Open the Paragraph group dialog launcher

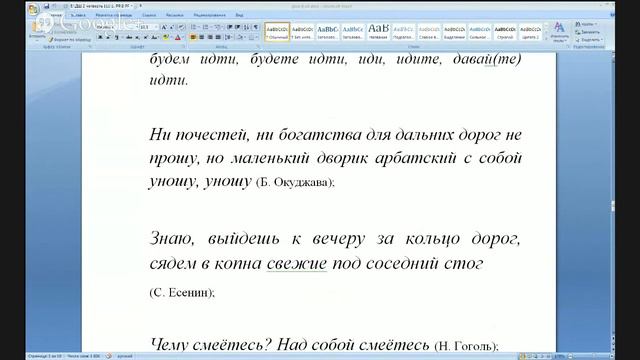(x=258, y=47)
